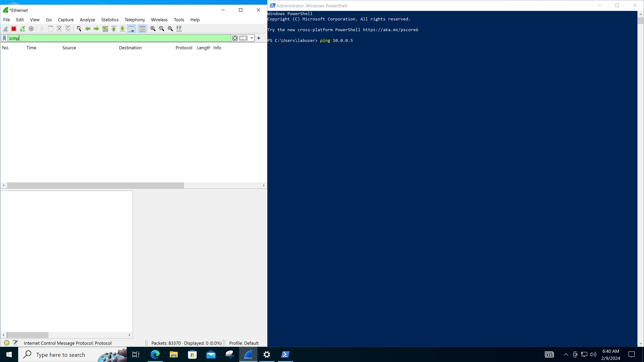The height and width of the screenshot is (362, 644).
Task: Open the Wireless menu
Action: tap(159, 20)
